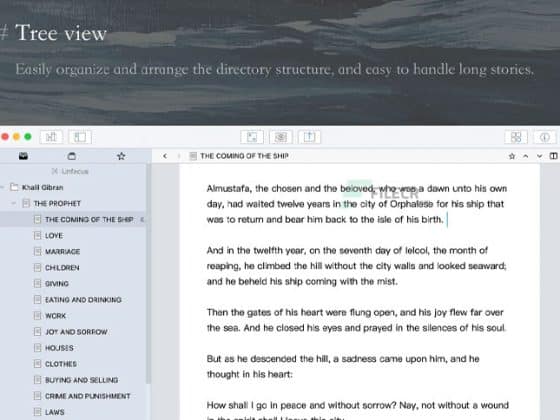The height and width of the screenshot is (420, 560).
Task: Collapse the Khalil Gibran folder
Action: tap(3, 187)
